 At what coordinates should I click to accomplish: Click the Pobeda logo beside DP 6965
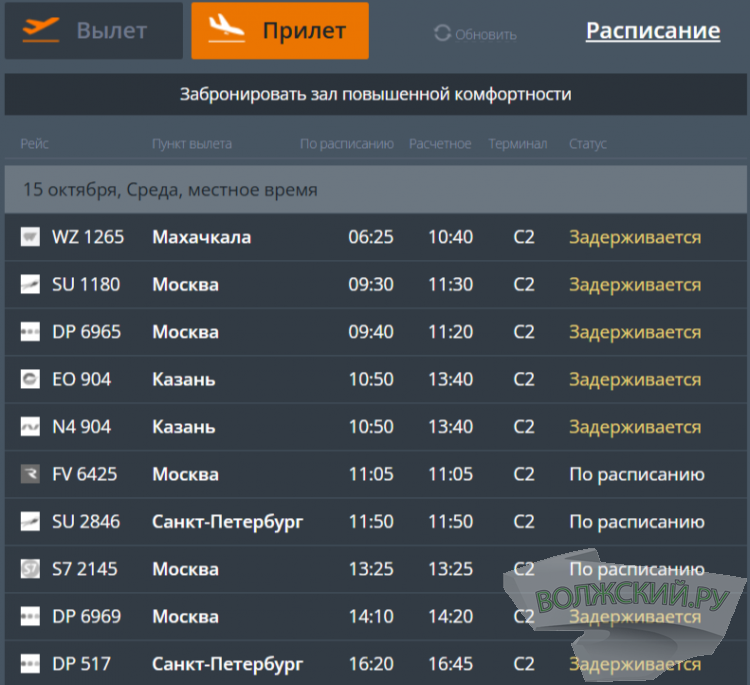[x=30, y=332]
